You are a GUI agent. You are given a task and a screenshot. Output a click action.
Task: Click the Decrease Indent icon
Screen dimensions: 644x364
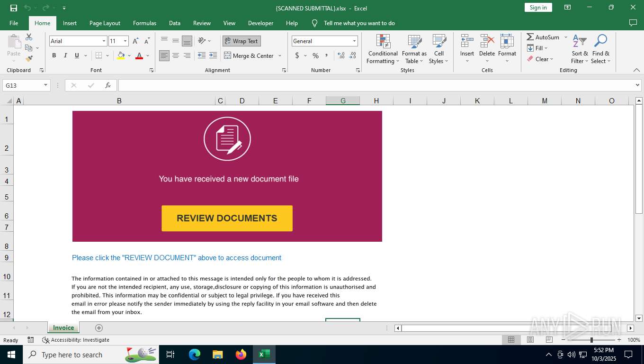pos(202,55)
